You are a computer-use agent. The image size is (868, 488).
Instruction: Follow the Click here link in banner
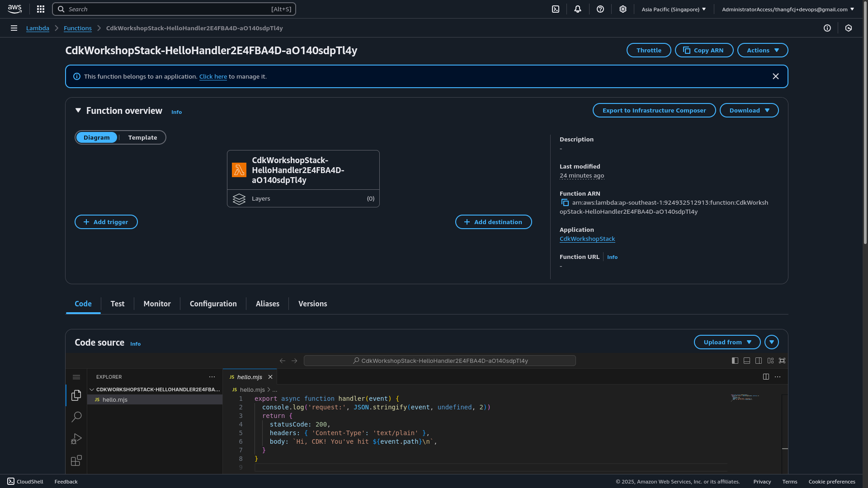[213, 76]
